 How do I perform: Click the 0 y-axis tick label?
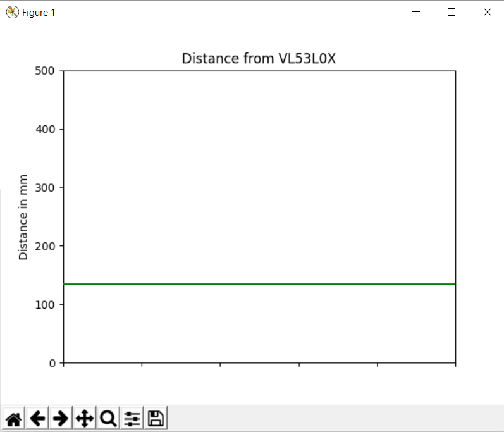pos(52,363)
